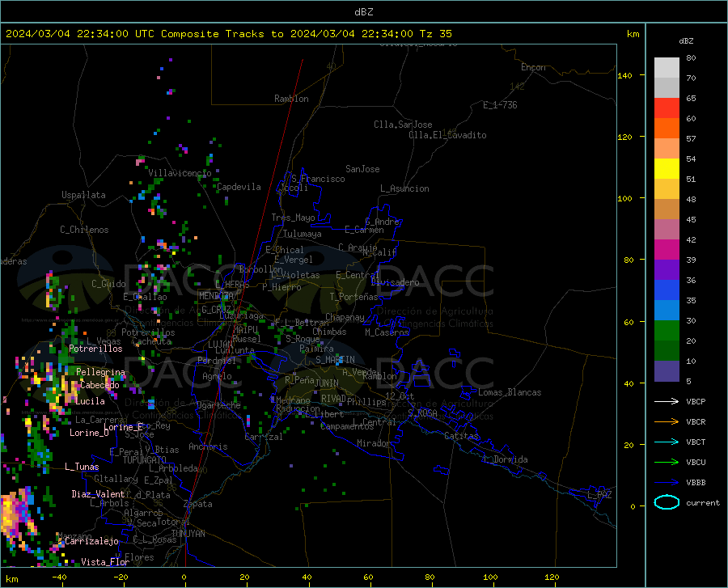This screenshot has width=728, height=588.
Task: Select the magenta 42 dBZ color swatch
Action: pos(667,250)
